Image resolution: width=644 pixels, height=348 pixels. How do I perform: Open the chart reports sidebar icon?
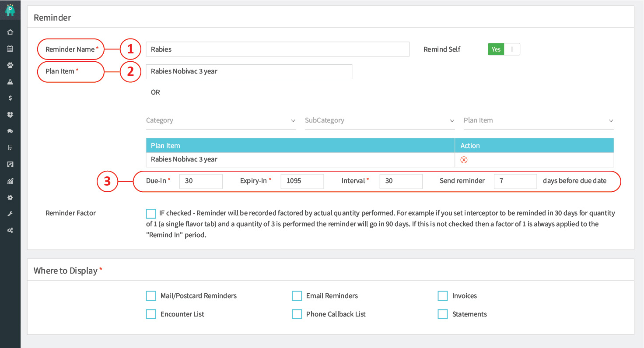[10, 181]
